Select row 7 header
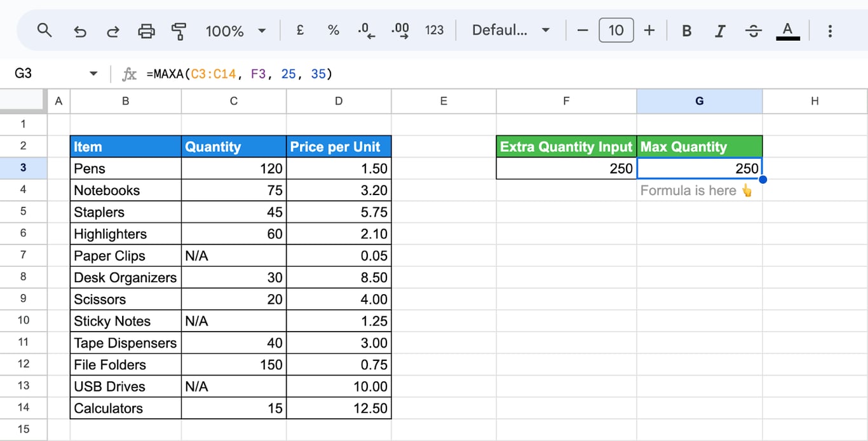This screenshot has width=868, height=441. [24, 255]
